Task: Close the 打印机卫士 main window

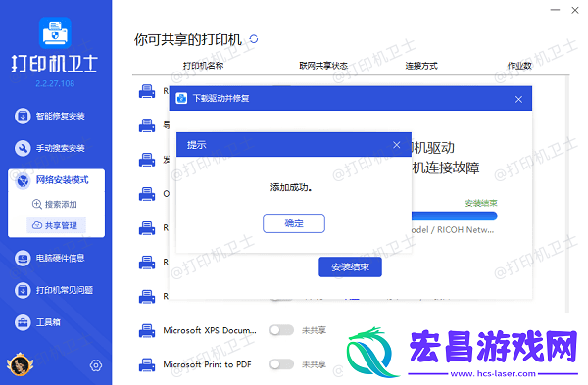Action: [575, 10]
